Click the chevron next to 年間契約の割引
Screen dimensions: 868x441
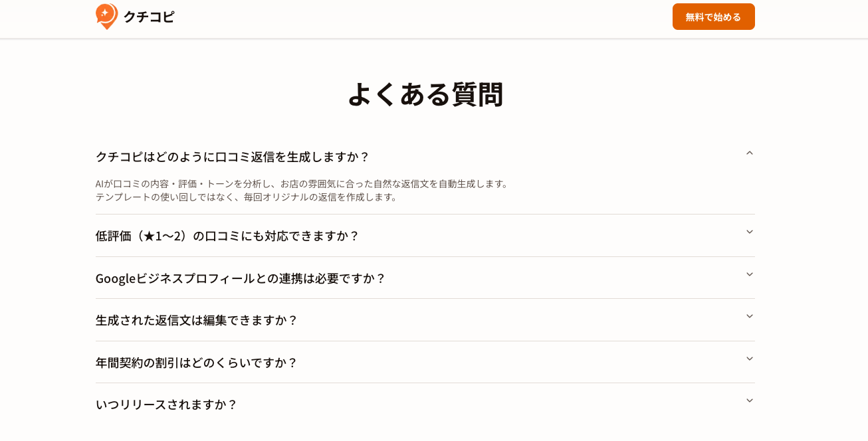pyautogui.click(x=749, y=359)
